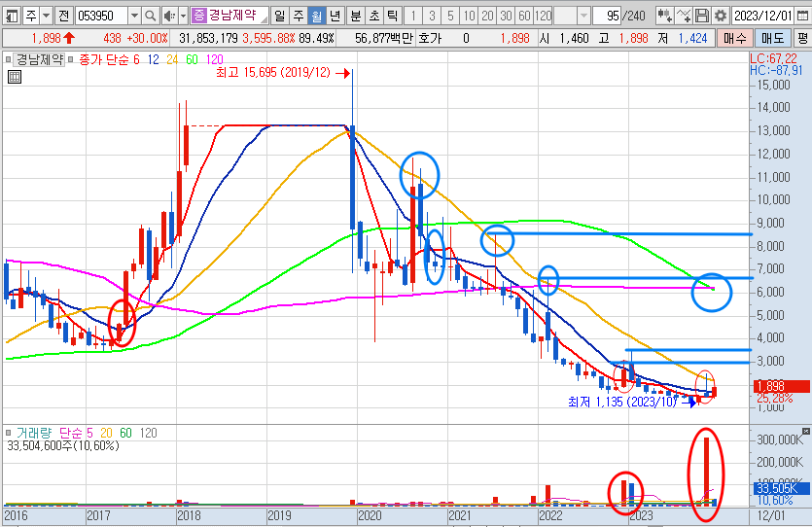Toggle the 경남제약 chart legend square
Viewport: 812px width, 527px height.
9,59
